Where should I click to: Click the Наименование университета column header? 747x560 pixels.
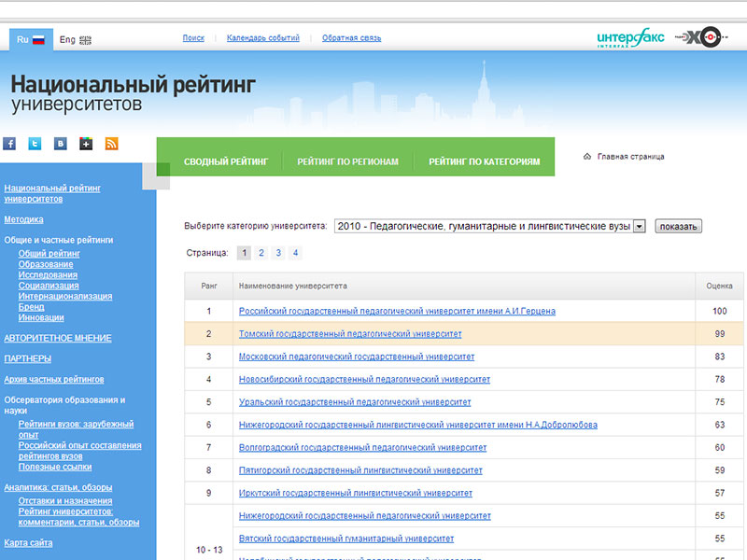(x=464, y=287)
